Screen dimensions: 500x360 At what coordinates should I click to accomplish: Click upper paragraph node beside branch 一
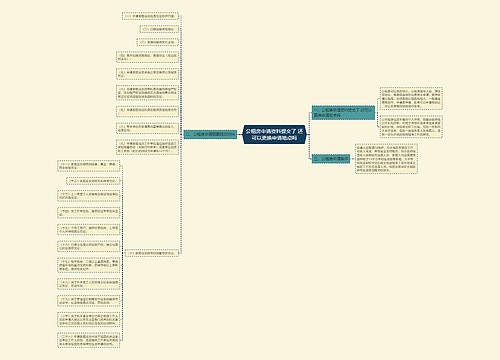click(x=411, y=98)
